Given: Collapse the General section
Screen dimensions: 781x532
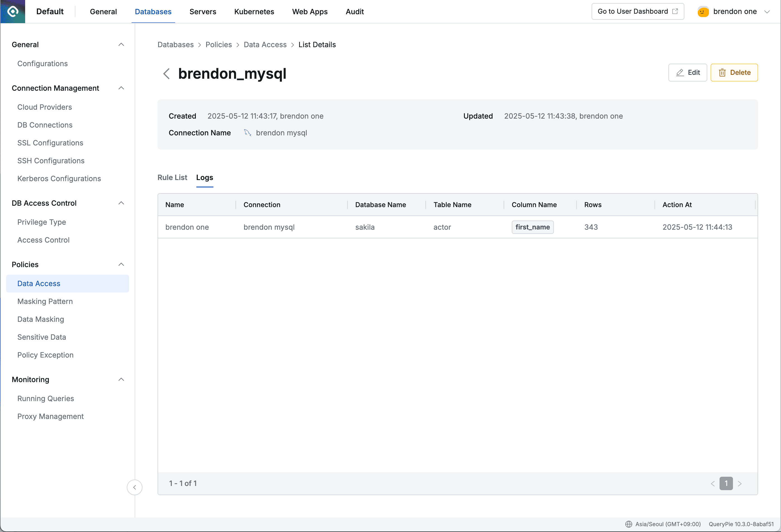Looking at the screenshot, I should [x=121, y=44].
